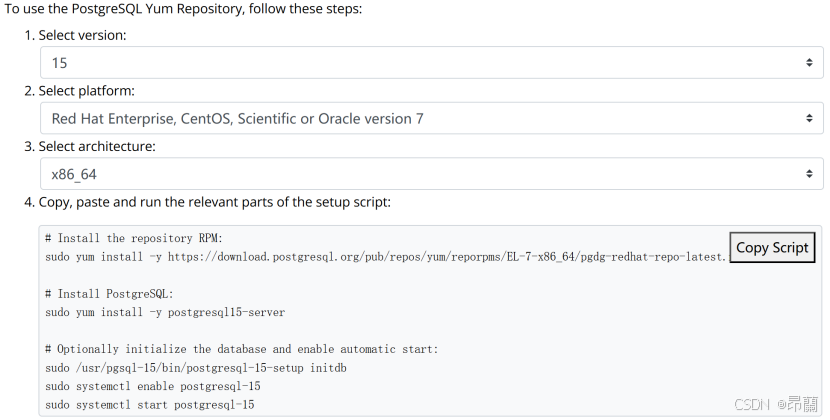
Task: Click the "Select platform:" step label
Action: 86,91
